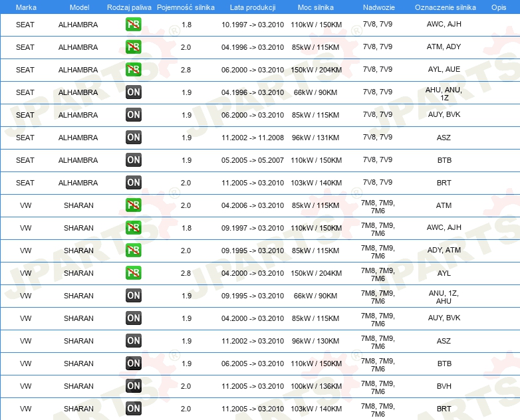Click production dates 04.2006 -> 03.2010
Screen dimensions: 520x420
click(253, 205)
